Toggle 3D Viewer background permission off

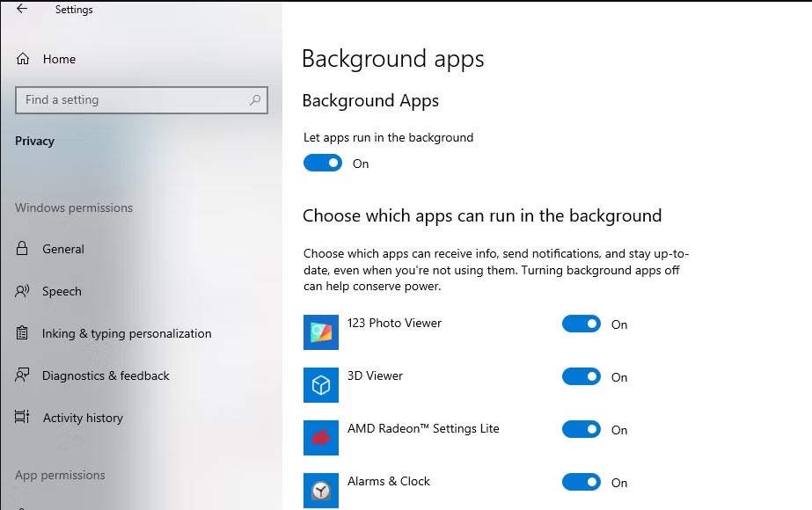[x=582, y=377]
